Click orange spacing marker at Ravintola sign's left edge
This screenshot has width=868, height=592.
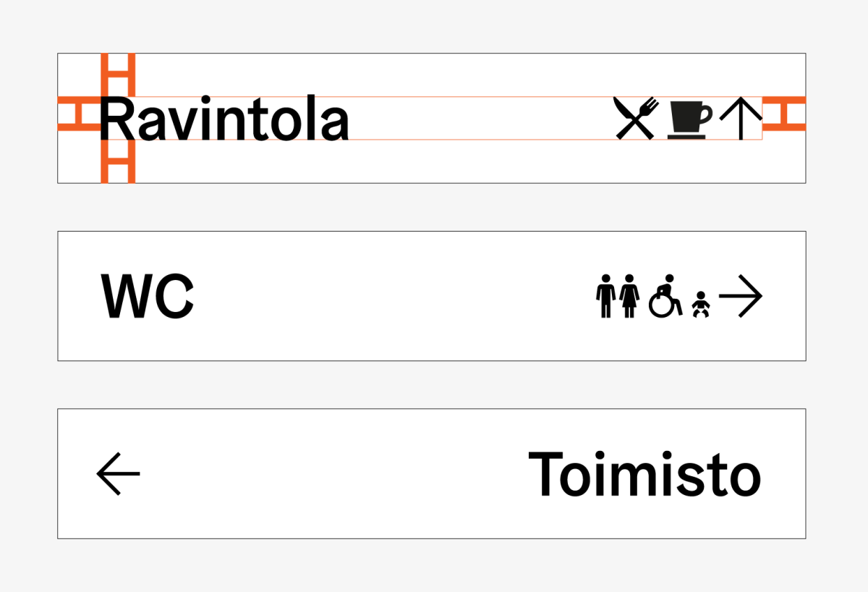[x=78, y=114]
